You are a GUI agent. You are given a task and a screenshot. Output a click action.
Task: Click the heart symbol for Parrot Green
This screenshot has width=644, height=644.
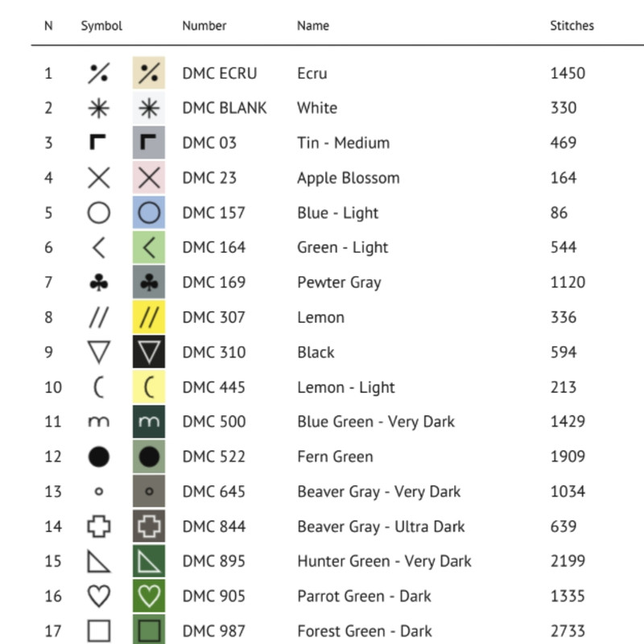coord(98,597)
